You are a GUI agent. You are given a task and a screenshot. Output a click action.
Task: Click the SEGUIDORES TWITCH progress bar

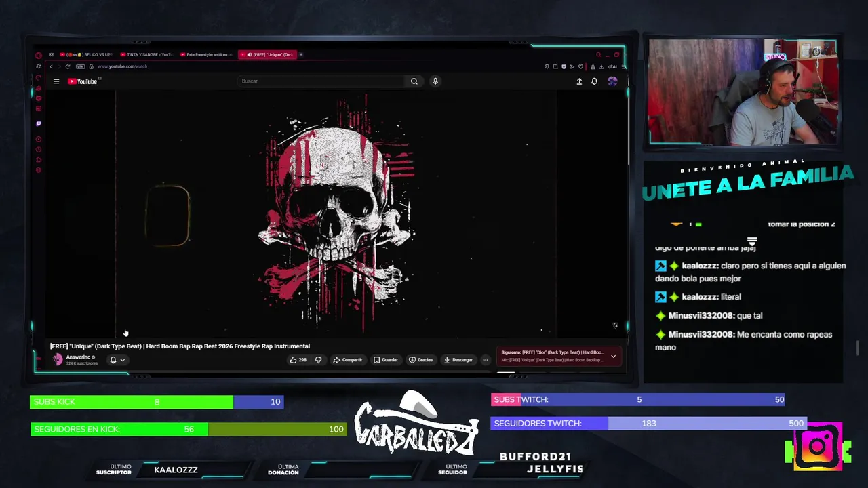coord(648,423)
